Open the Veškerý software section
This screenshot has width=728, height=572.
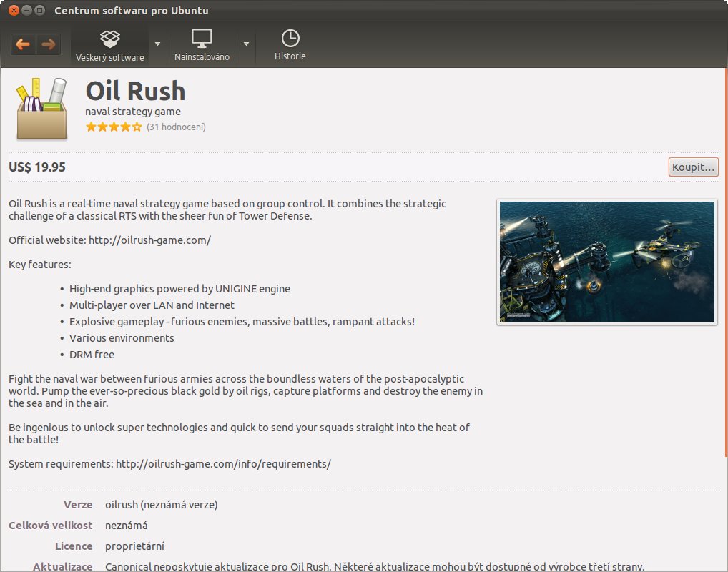110,46
